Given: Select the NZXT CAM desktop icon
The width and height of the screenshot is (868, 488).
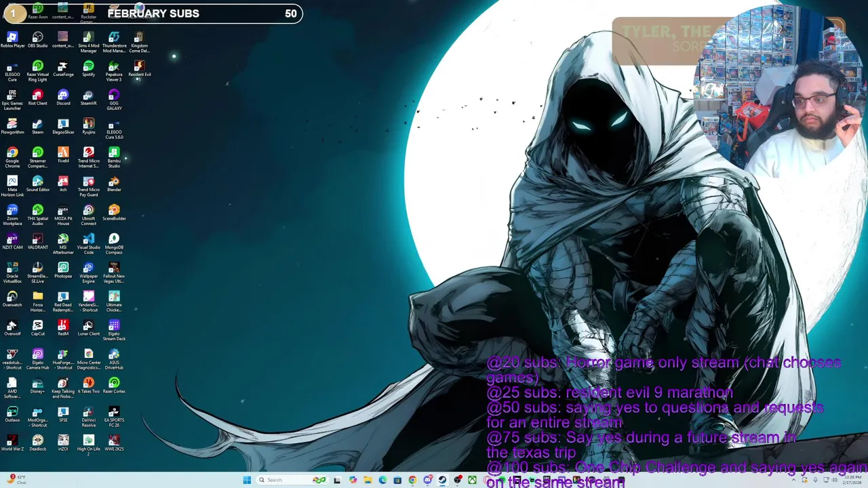Looking at the screenshot, I should click(12, 241).
